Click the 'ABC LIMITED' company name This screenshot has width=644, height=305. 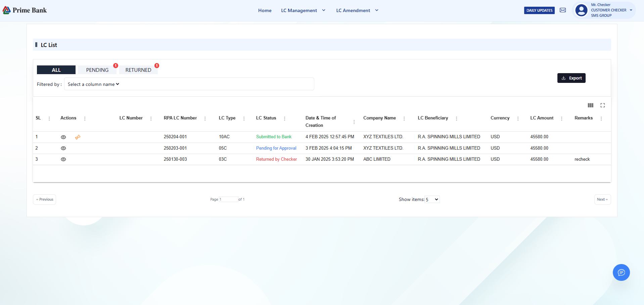(377, 159)
